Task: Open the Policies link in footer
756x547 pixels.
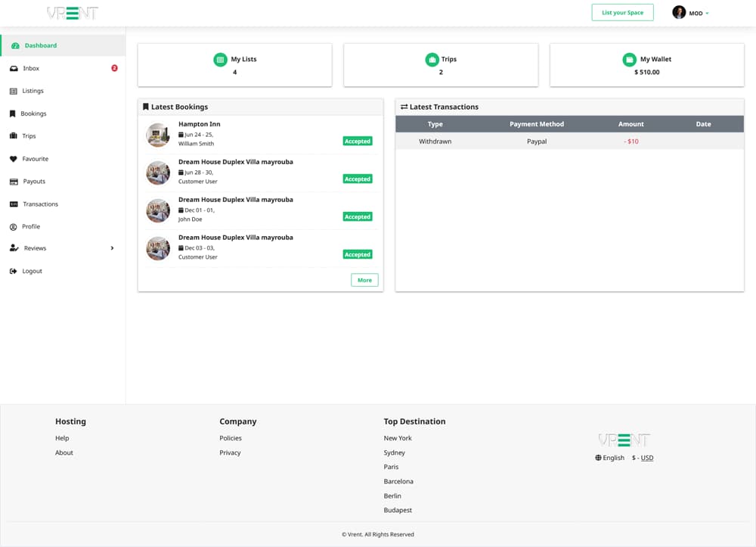Action: 231,438
